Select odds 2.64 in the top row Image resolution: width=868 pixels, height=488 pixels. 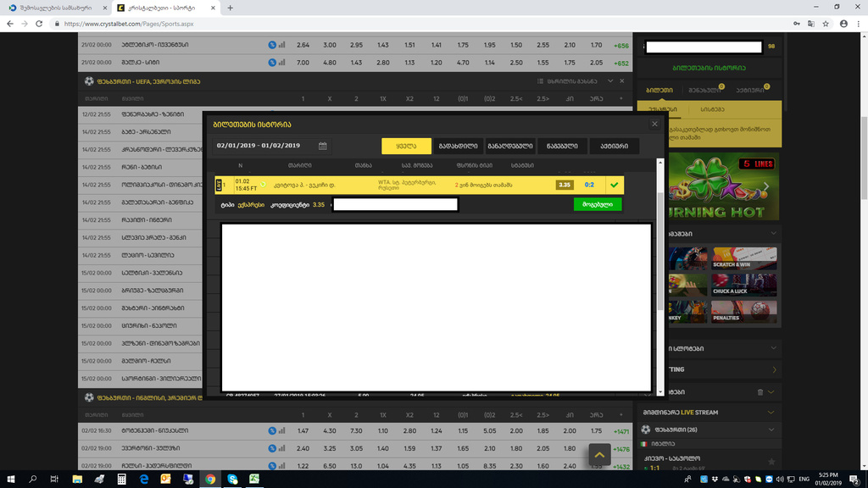303,45
